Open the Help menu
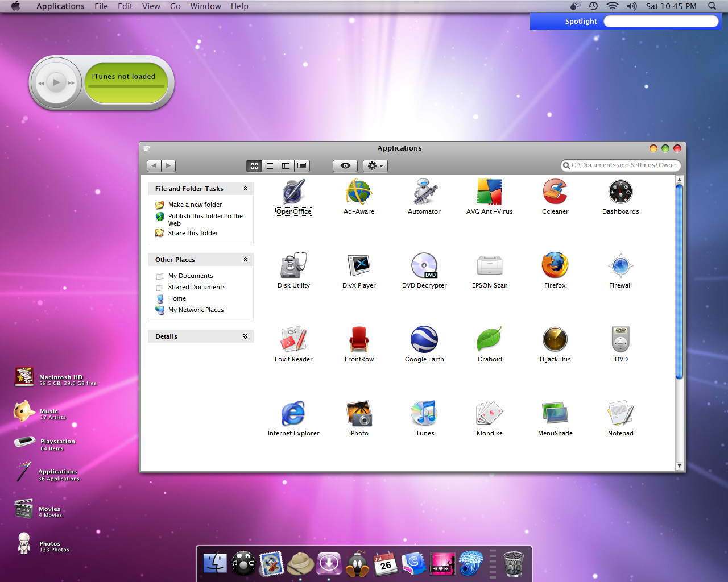Screen dimensions: 728x582 click(x=239, y=6)
